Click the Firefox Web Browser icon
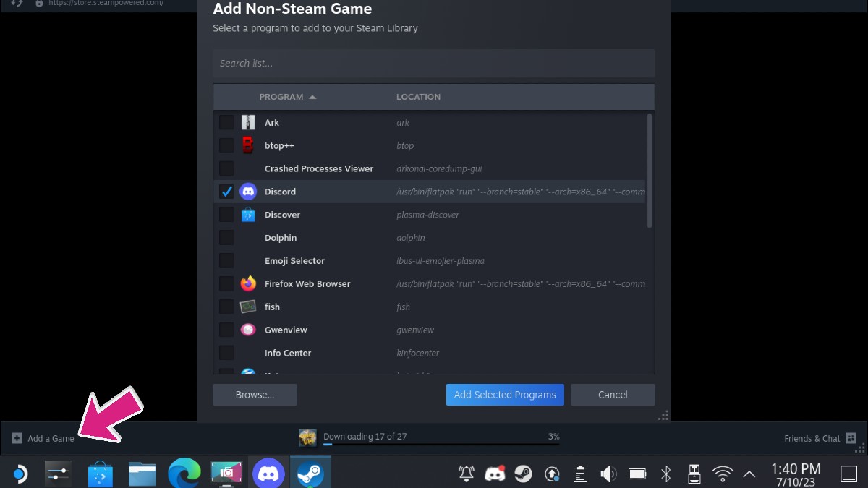 tap(248, 284)
